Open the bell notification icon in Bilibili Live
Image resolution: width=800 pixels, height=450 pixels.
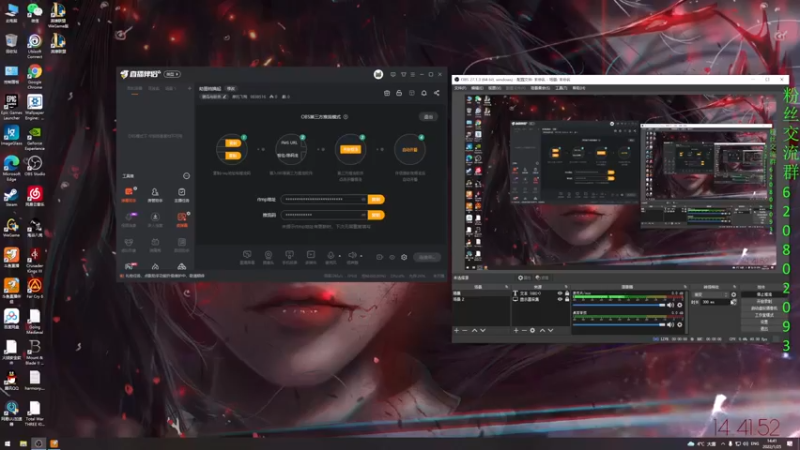[423, 93]
